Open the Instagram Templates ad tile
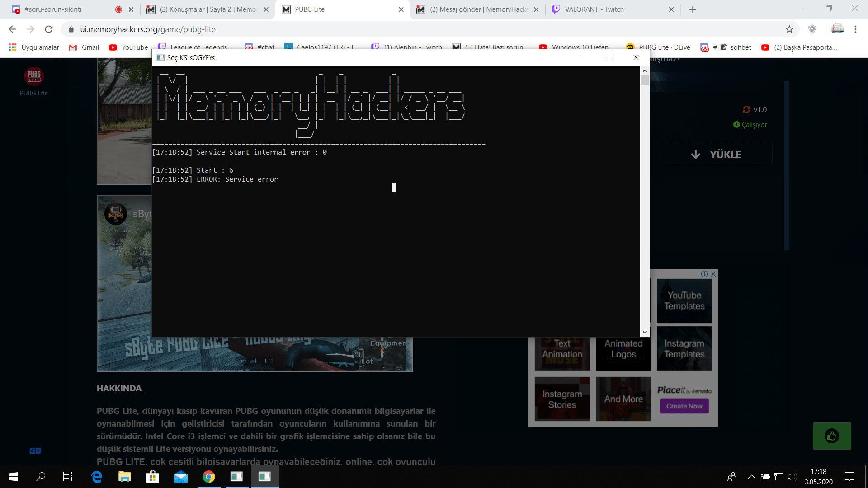Image resolution: width=868 pixels, height=488 pixels. click(x=684, y=349)
